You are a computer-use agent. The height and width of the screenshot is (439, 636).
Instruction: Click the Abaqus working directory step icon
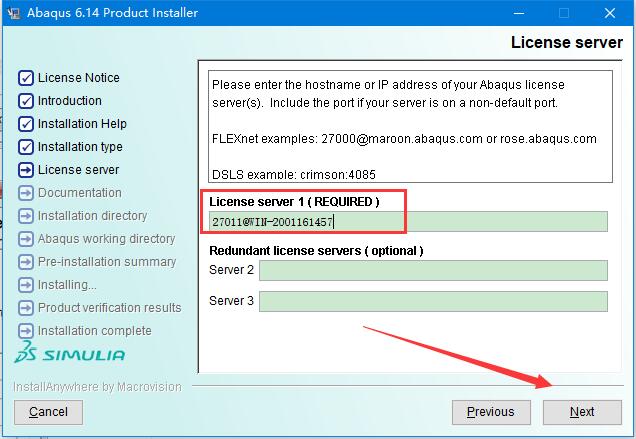26,239
